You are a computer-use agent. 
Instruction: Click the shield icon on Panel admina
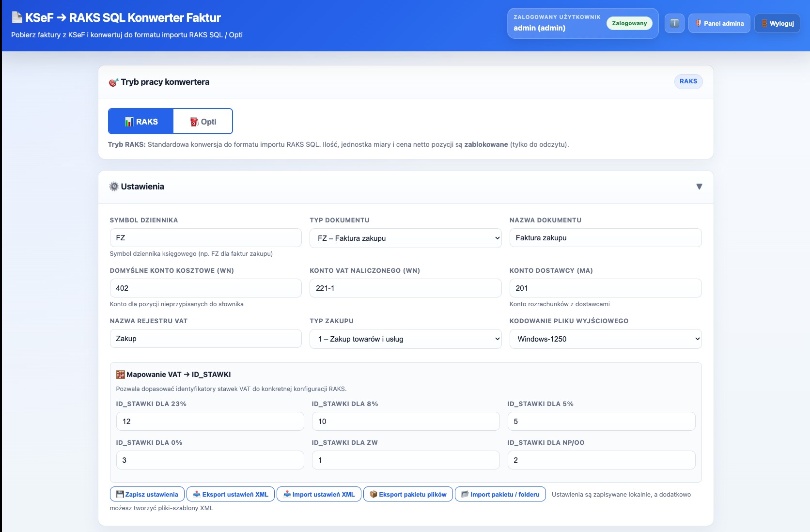[x=699, y=23]
